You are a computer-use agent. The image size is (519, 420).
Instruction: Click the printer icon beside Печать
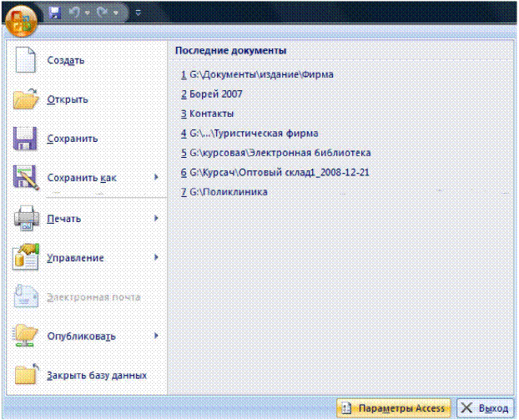click(x=26, y=218)
